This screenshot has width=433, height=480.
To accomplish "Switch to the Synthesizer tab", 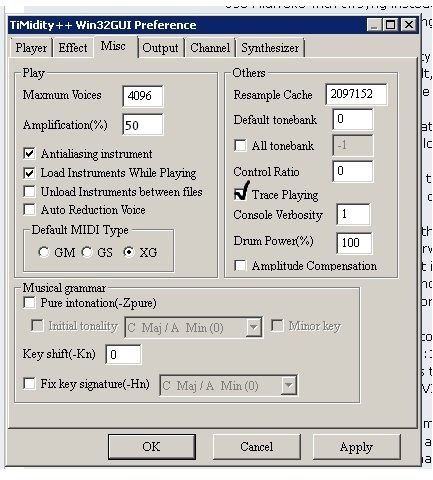I will (270, 48).
